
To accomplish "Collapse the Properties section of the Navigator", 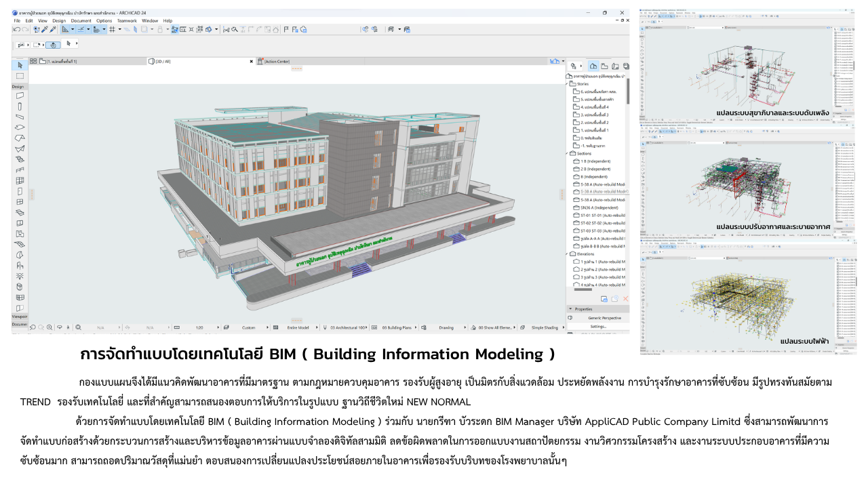I will click(571, 309).
